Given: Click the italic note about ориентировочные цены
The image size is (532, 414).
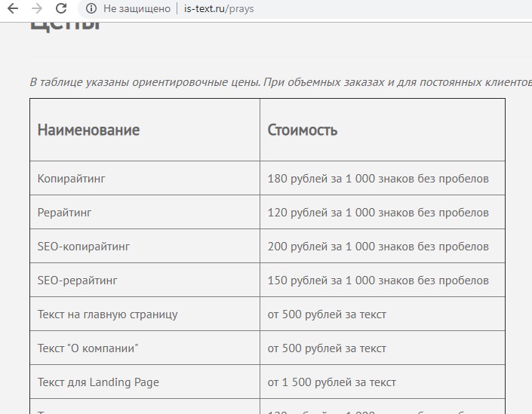Looking at the screenshot, I should [279, 81].
